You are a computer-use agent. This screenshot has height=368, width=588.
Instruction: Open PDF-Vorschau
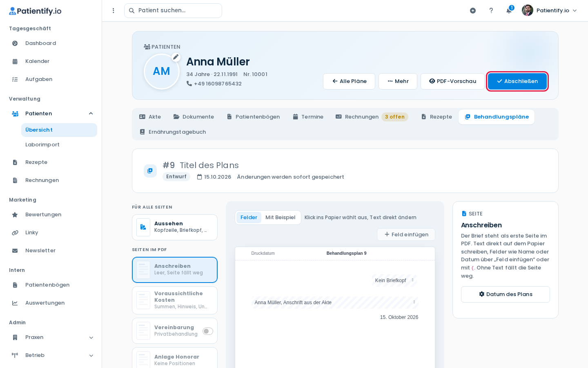pyautogui.click(x=452, y=81)
